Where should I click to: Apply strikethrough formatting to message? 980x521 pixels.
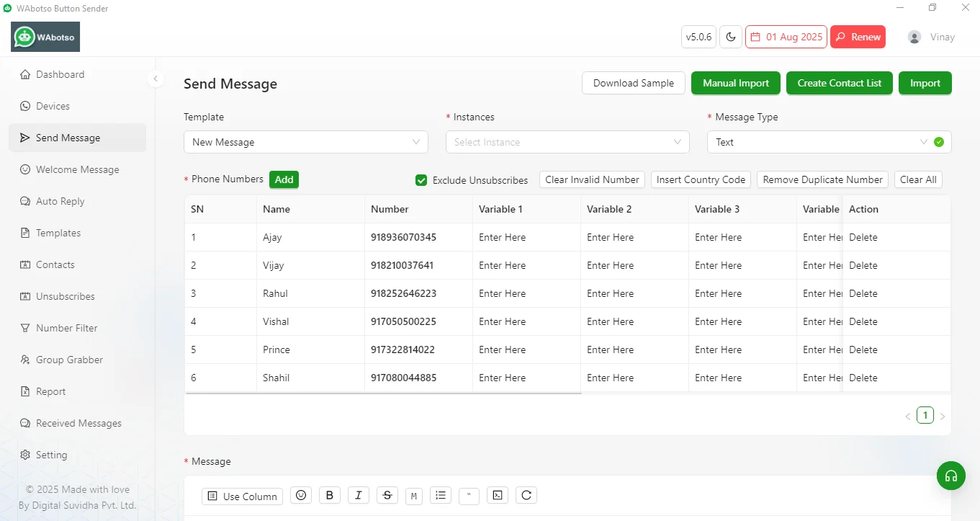click(387, 495)
